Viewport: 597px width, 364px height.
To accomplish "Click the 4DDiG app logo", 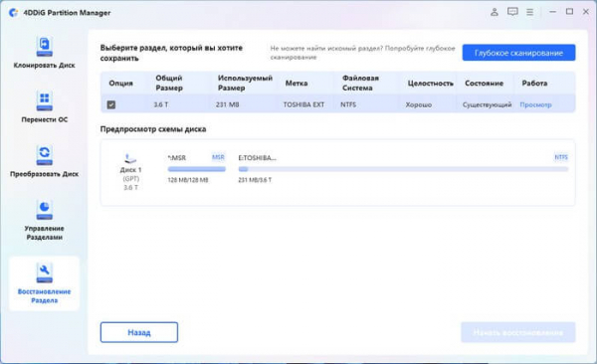I will [14, 13].
